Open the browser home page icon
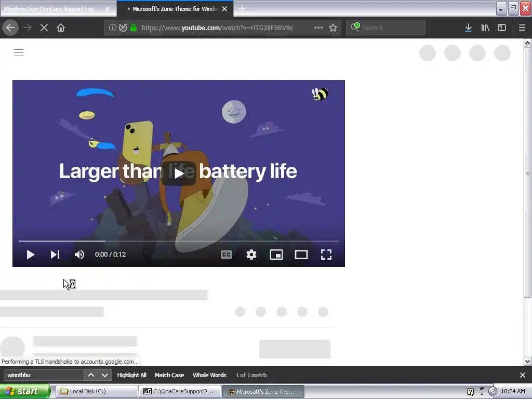Viewport: 532px width, 399px height. pos(61,28)
